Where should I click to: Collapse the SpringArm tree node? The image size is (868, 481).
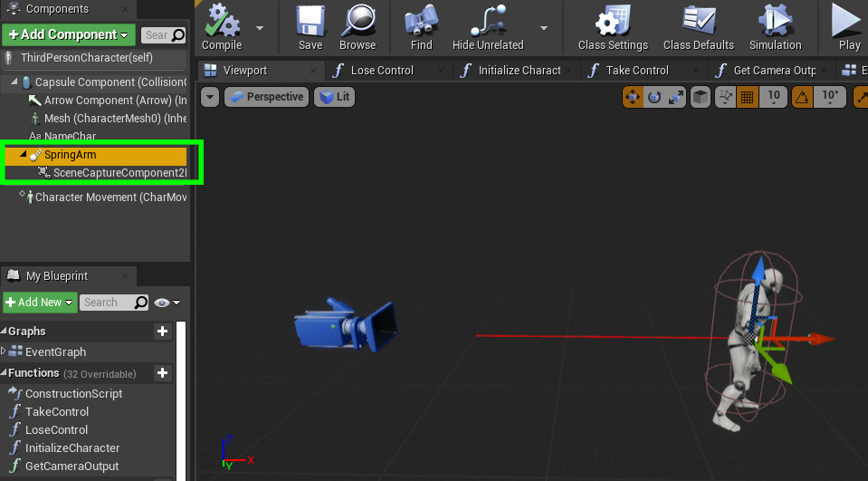[24, 154]
